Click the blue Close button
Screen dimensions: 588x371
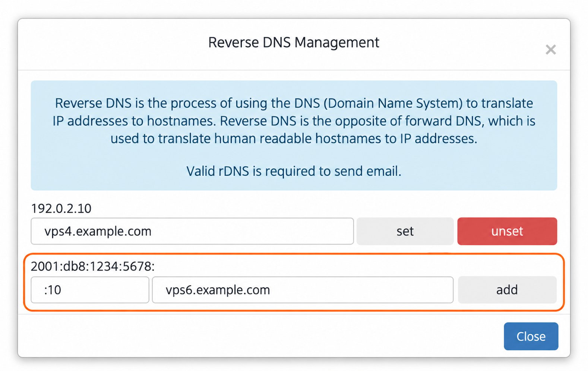tap(531, 336)
